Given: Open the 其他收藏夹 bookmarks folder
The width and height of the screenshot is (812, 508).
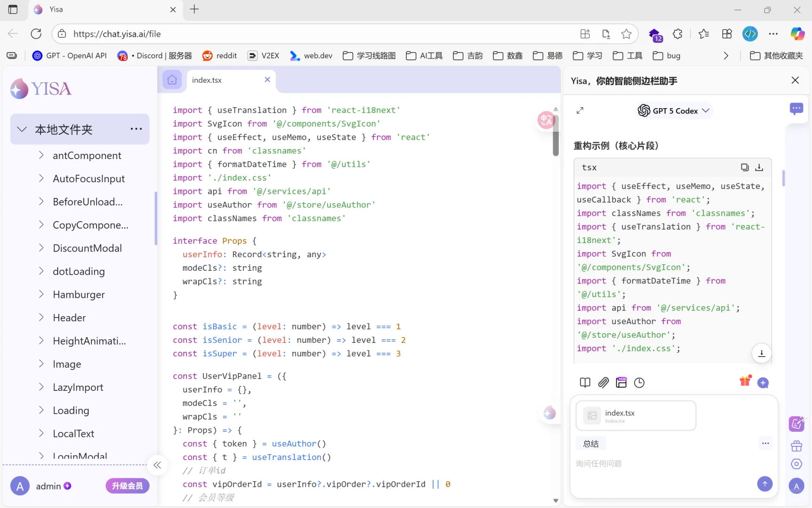Looking at the screenshot, I should (x=776, y=56).
